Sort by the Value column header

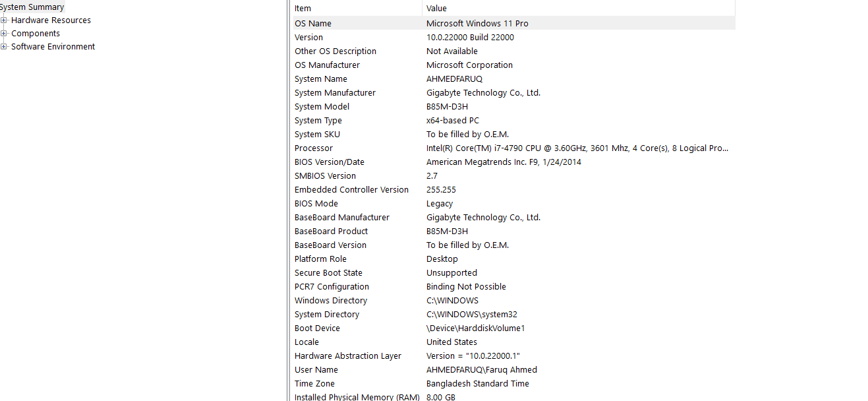(x=579, y=8)
